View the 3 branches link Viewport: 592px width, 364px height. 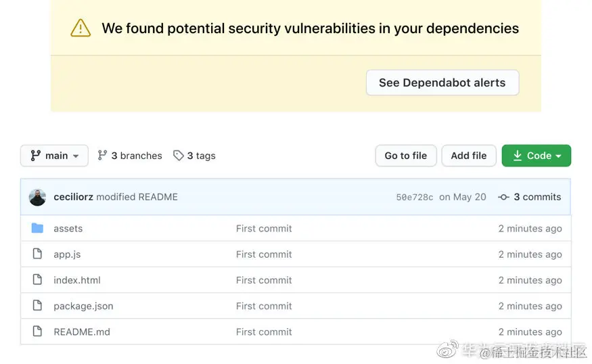tap(130, 156)
